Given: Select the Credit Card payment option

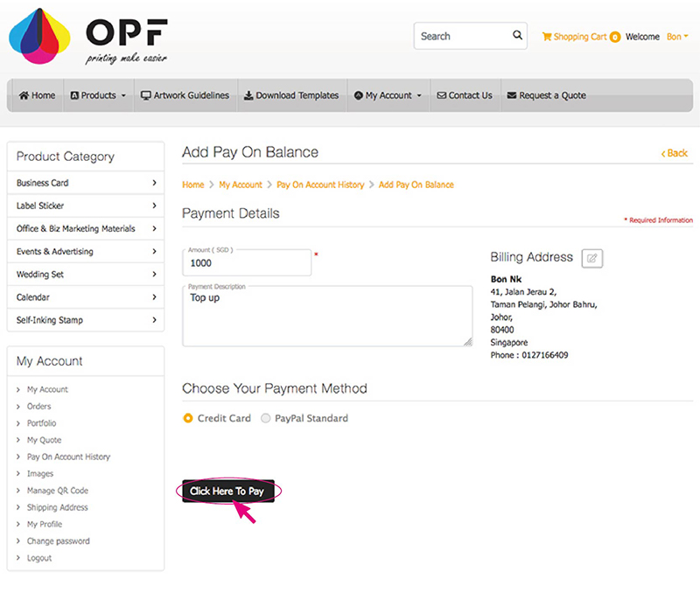Looking at the screenshot, I should point(187,418).
